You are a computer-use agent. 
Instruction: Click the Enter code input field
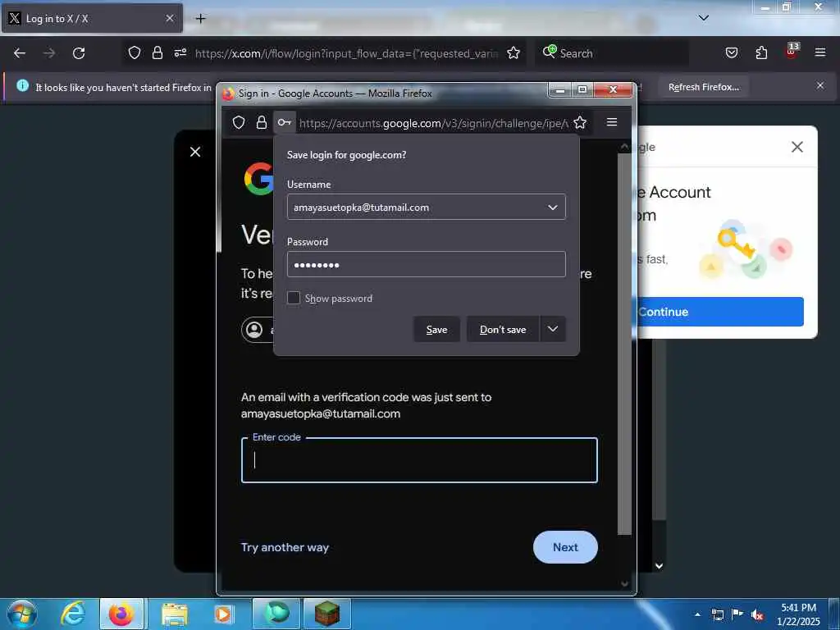419,460
